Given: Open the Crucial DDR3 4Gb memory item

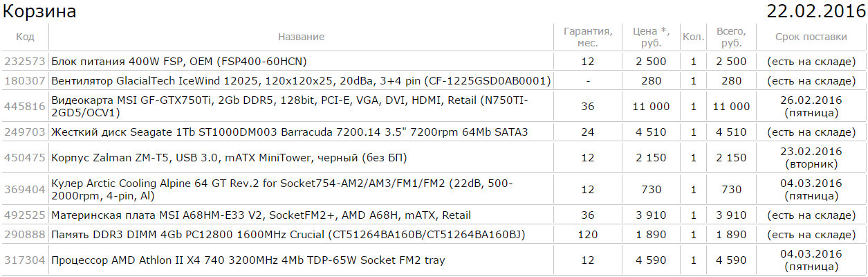Looking at the screenshot, I should coord(288,235).
